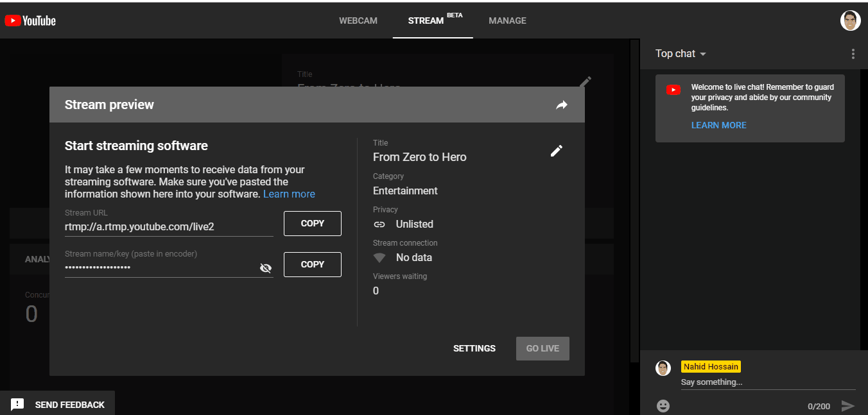The height and width of the screenshot is (415, 868).
Task: Click the Viewers waiting count '0'
Action: click(376, 291)
